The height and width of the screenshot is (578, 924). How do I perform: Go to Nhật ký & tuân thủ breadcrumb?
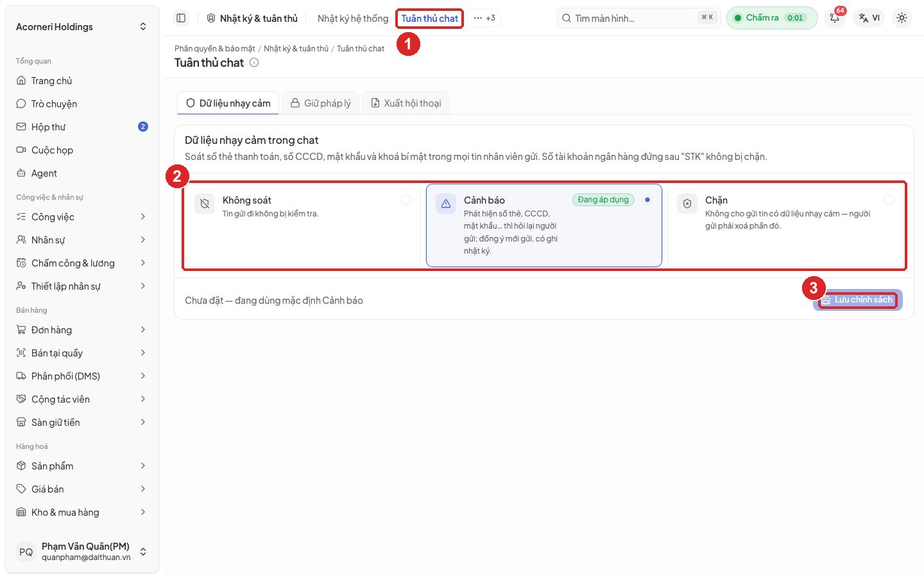pyautogui.click(x=296, y=49)
